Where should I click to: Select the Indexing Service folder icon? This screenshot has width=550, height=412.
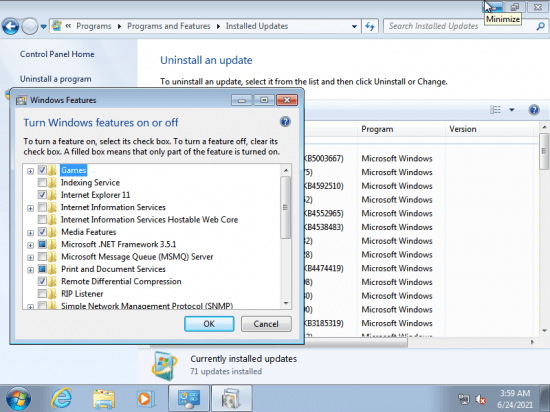(52, 183)
